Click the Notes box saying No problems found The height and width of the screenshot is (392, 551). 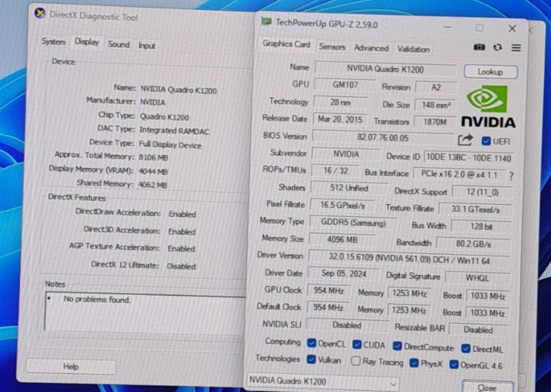tap(145, 312)
